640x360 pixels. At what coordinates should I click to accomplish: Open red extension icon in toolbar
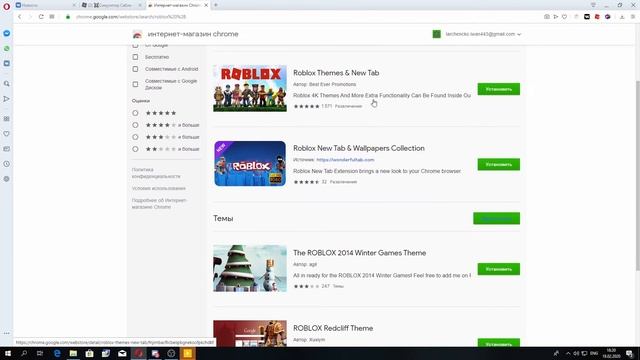597,17
